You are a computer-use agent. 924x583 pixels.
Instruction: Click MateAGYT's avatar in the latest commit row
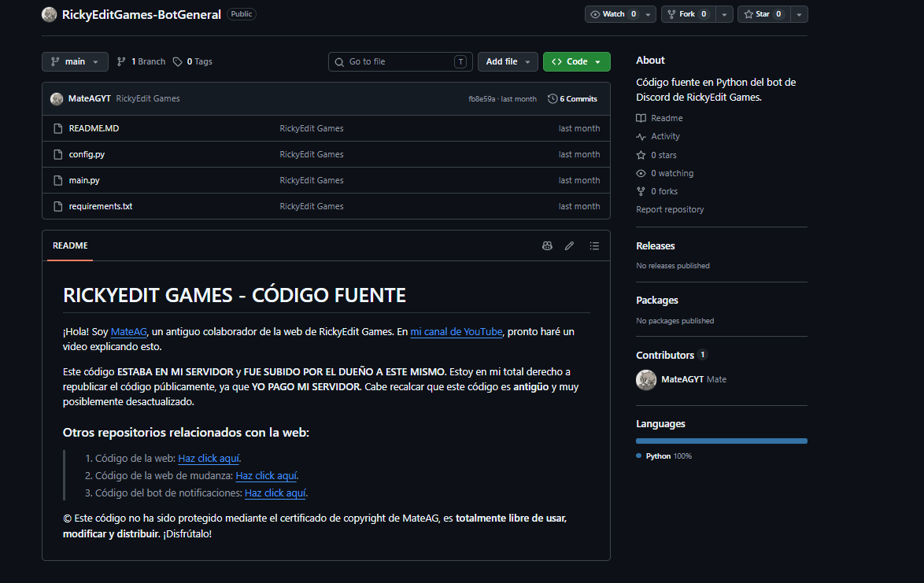(57, 99)
